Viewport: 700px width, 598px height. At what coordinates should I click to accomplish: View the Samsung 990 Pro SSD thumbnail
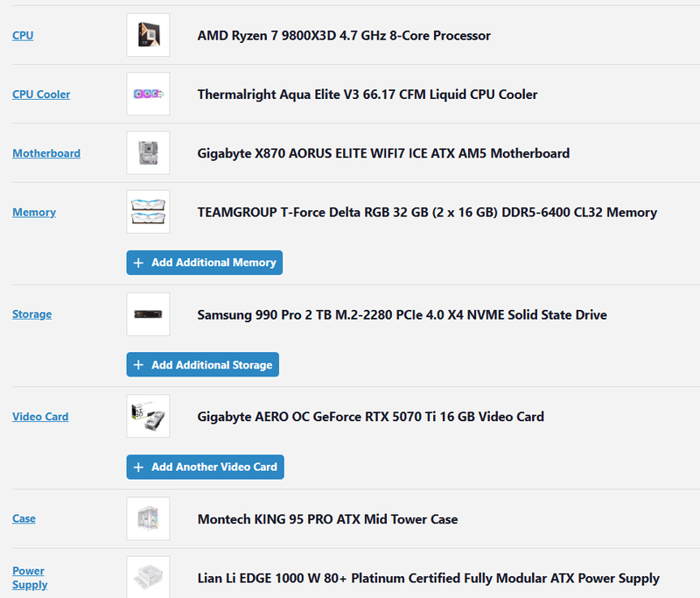click(x=148, y=314)
